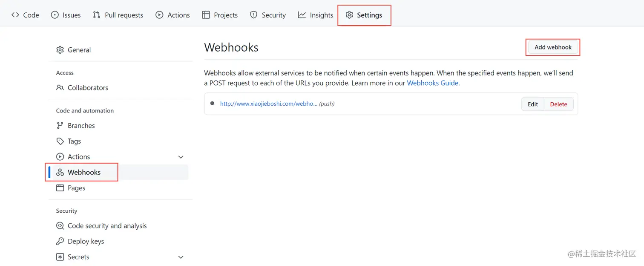Click the Tags label icon
Viewport: 644px width, 266px height.
tap(60, 141)
